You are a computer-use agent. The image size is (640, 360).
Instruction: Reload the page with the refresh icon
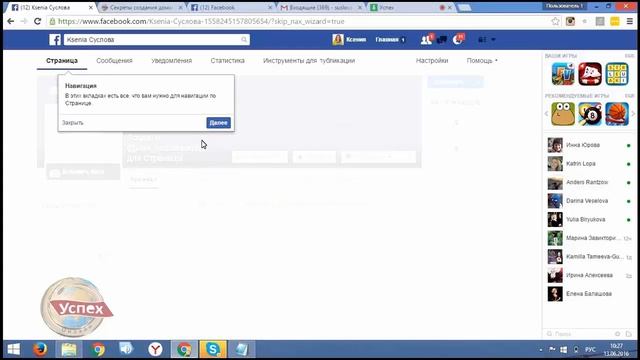pos(37,21)
